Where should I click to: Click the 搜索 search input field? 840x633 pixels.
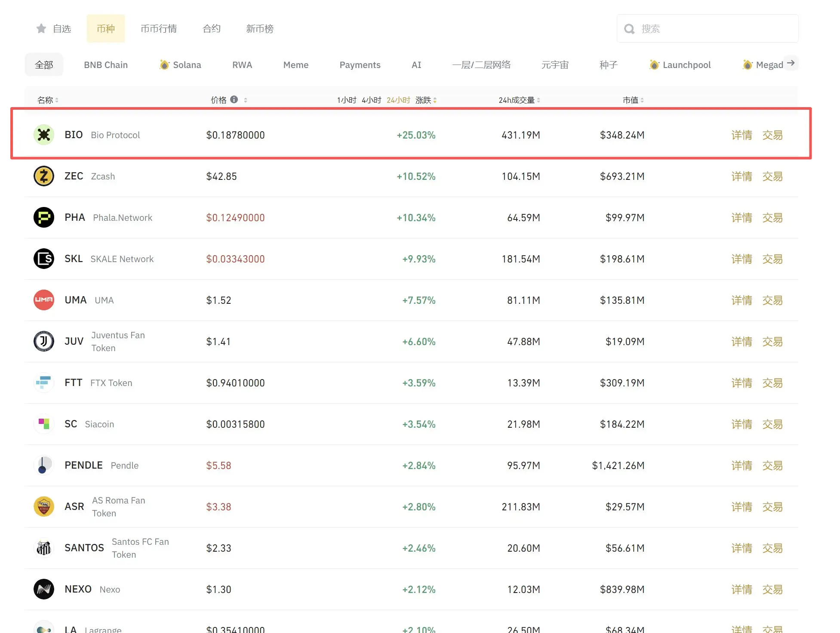(708, 28)
